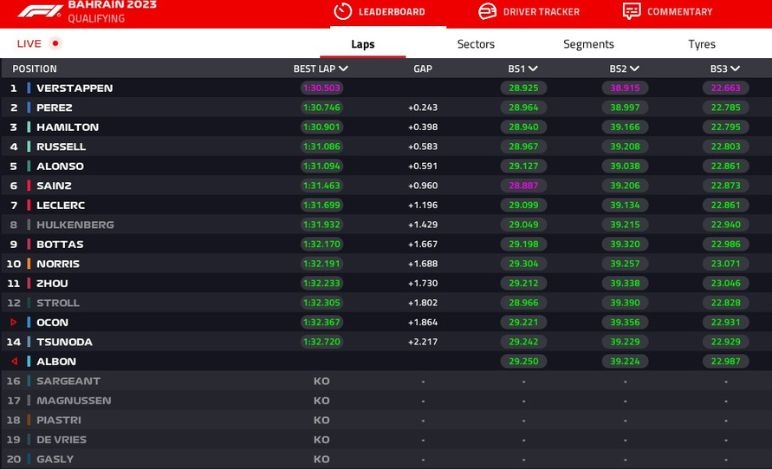This screenshot has height=469, width=772.
Task: Click red position-loss arrow beside Albon
Action: 14,361
